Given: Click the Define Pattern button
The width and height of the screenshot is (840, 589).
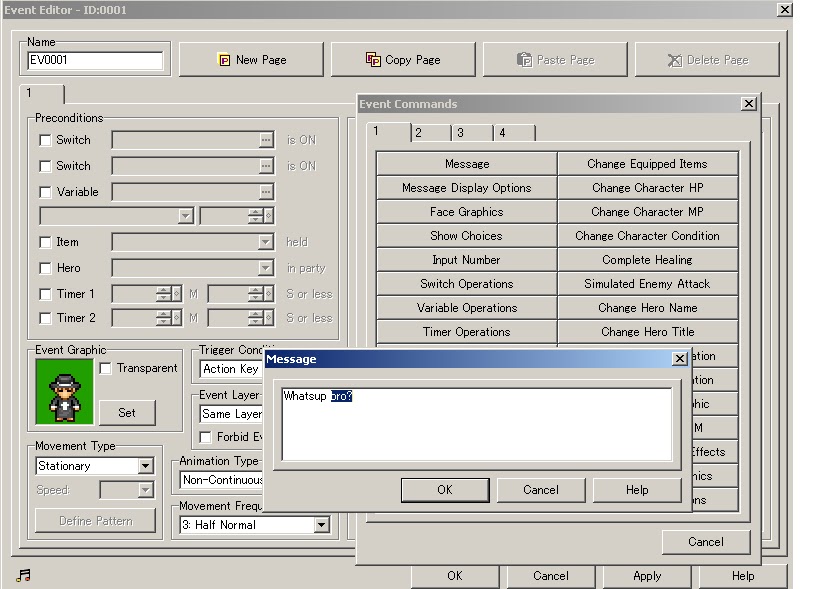Looking at the screenshot, I should (x=96, y=521).
